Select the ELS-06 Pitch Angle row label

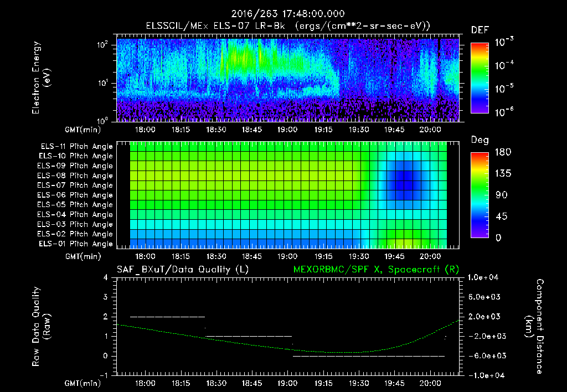point(75,195)
